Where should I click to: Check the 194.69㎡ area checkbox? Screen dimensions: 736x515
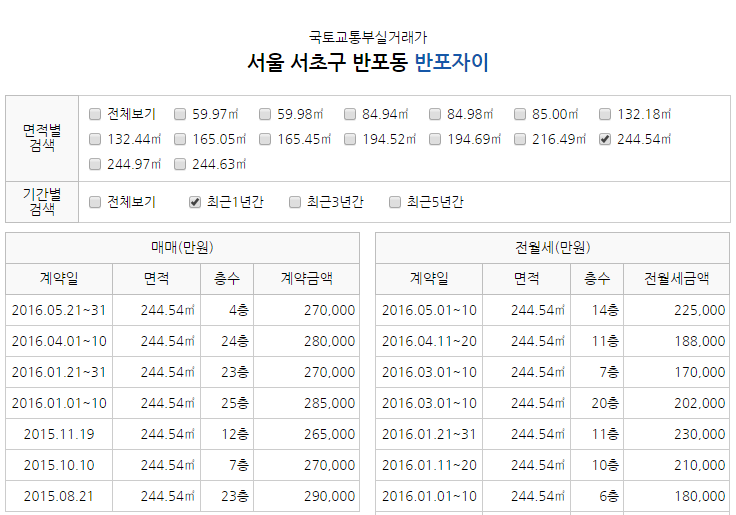[435, 139]
